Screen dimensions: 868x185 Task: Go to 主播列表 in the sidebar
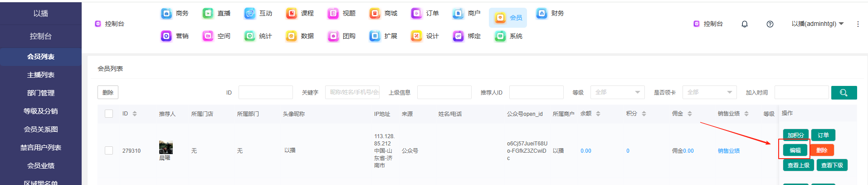coord(41,75)
